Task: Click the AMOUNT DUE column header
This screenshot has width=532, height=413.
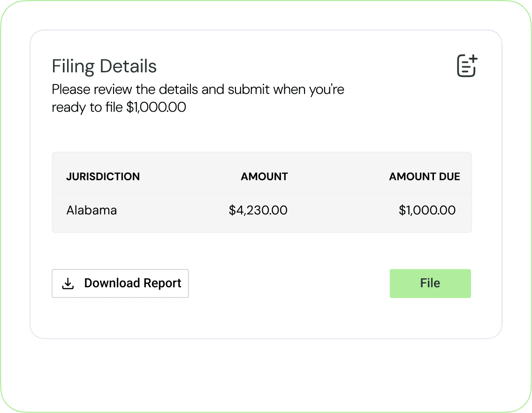Action: coord(424,176)
